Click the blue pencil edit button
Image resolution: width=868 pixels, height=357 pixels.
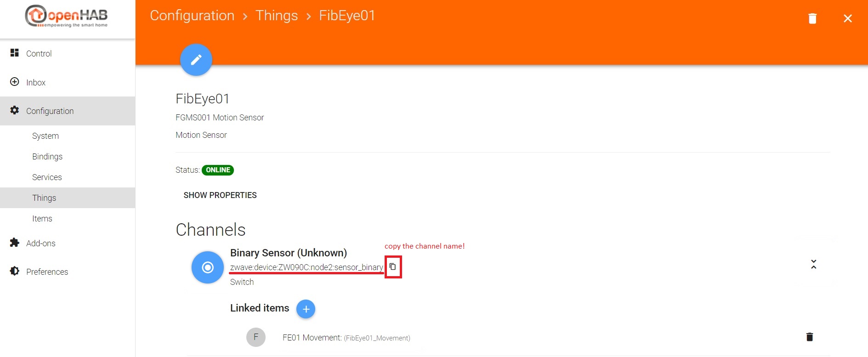coord(196,60)
